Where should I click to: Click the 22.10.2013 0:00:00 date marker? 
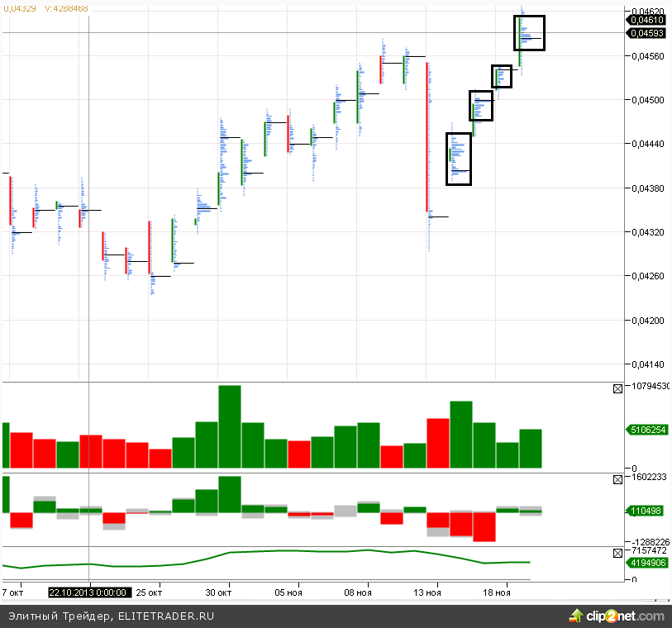click(x=88, y=592)
